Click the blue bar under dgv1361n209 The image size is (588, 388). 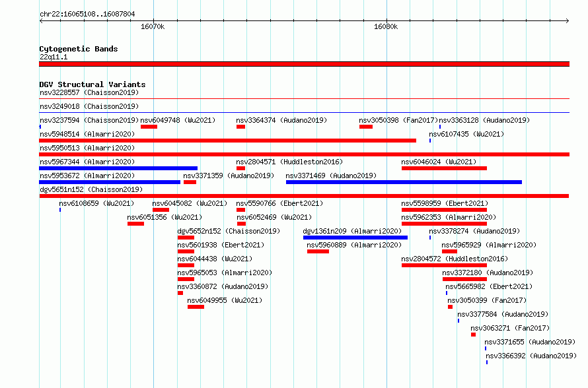[x=355, y=238]
